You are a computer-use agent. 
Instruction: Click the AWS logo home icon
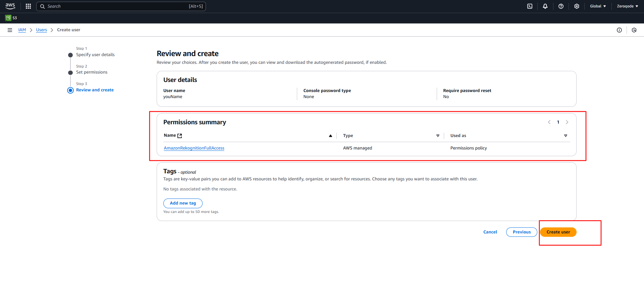[10, 6]
